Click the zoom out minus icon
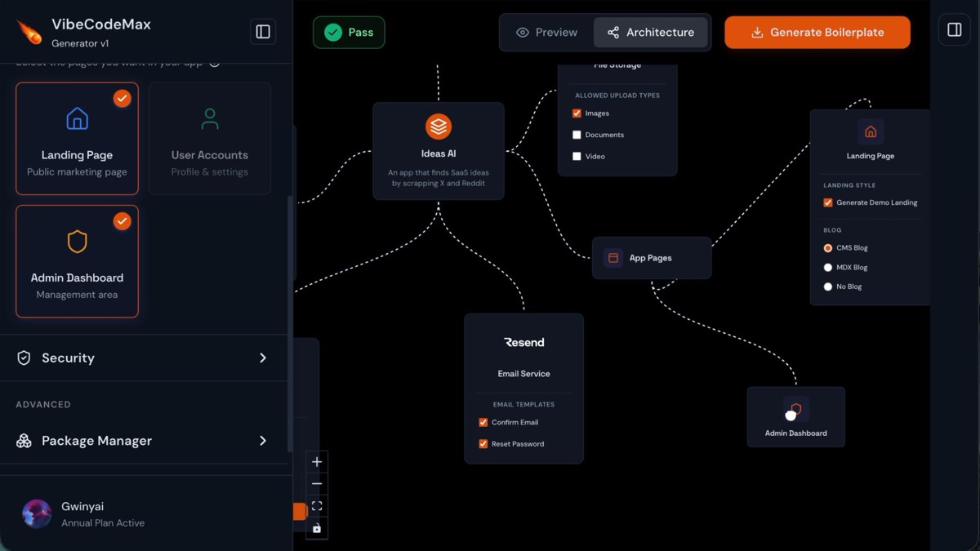 [x=317, y=484]
